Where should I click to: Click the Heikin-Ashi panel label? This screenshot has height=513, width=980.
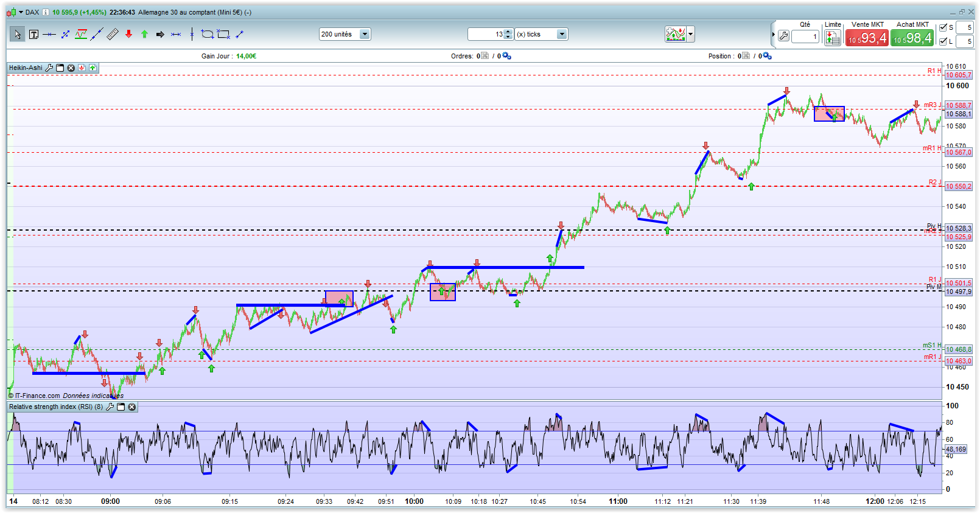(26, 68)
